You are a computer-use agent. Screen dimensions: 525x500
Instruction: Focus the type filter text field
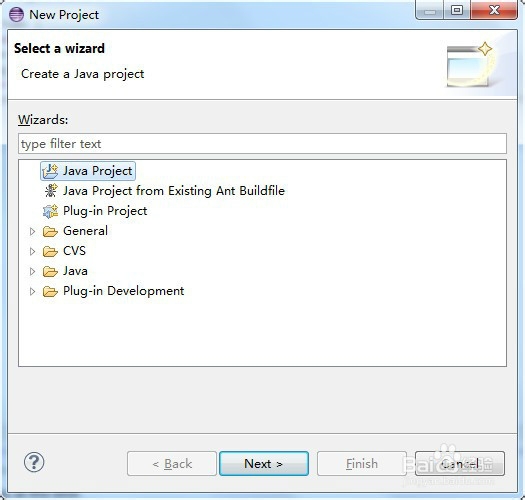[x=262, y=144]
